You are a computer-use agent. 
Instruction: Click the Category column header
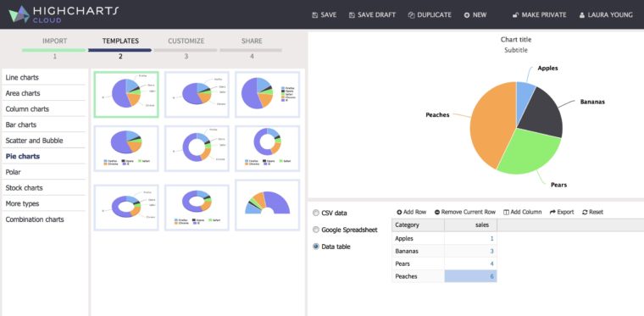tap(418, 225)
